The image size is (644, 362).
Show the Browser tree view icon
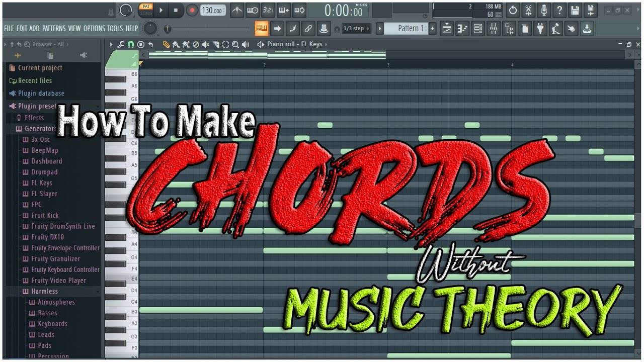click(x=509, y=29)
